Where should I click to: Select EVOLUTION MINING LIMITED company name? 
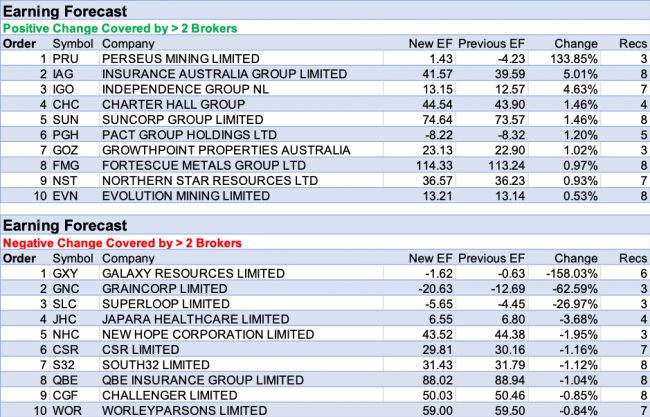coord(186,194)
